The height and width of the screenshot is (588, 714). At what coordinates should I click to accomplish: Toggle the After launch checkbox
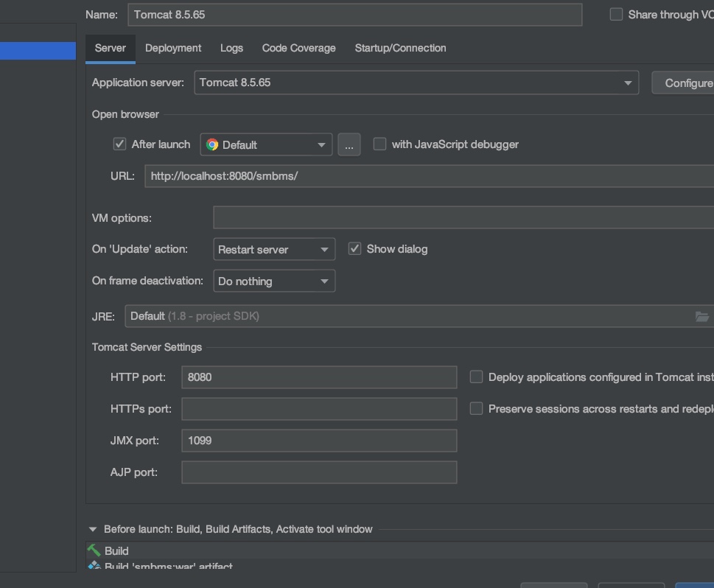tap(120, 144)
